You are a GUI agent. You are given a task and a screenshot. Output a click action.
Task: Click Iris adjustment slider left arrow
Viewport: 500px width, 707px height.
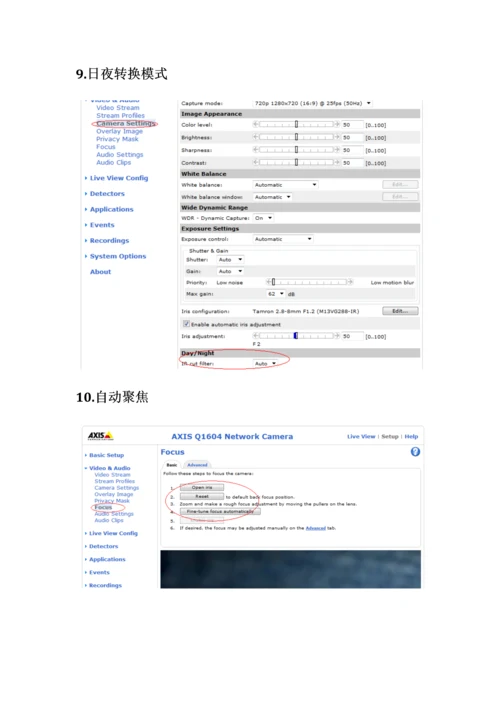click(256, 335)
